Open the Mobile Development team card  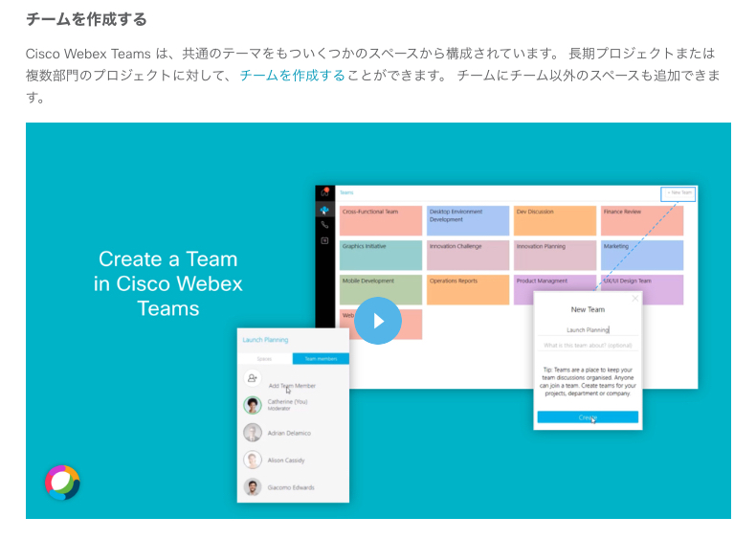click(x=381, y=289)
